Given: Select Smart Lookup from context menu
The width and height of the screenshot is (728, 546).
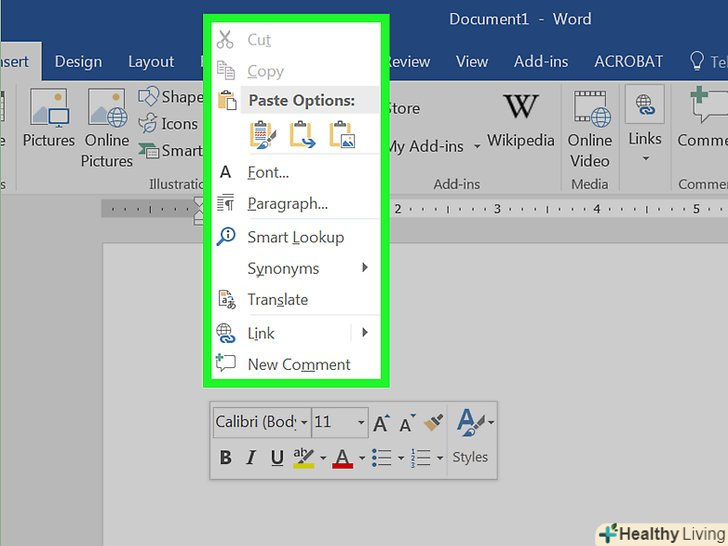Looking at the screenshot, I should coord(295,237).
